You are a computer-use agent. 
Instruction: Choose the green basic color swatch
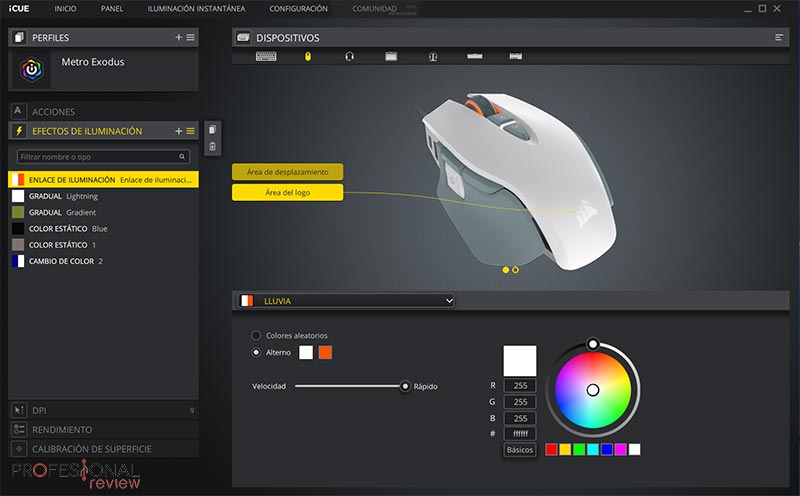point(579,449)
